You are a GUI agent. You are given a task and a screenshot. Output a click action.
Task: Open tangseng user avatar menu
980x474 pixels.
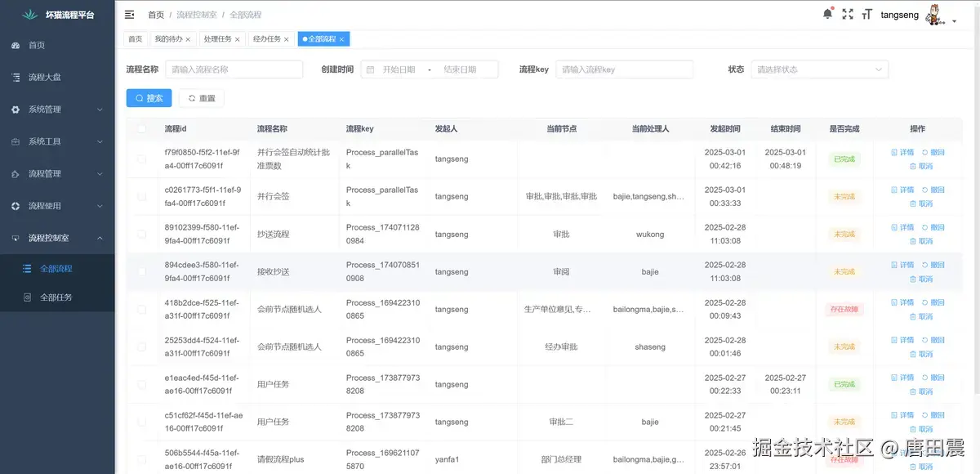(935, 16)
